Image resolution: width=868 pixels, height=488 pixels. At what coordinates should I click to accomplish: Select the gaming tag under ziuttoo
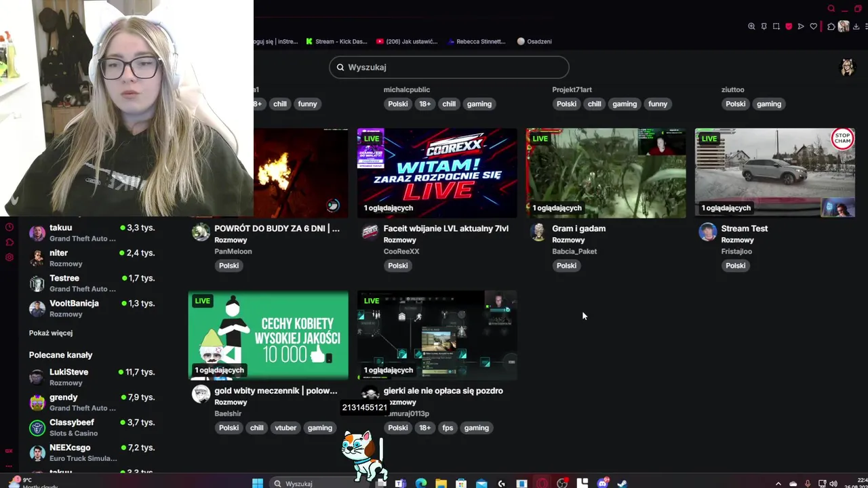click(x=769, y=104)
